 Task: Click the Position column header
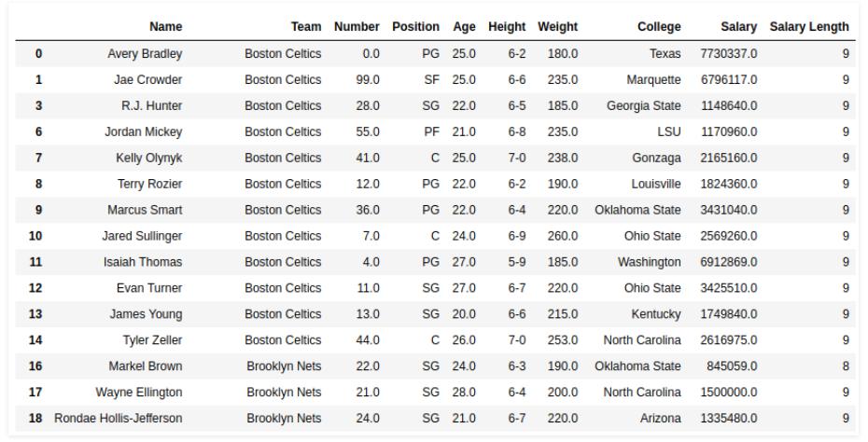(x=415, y=27)
